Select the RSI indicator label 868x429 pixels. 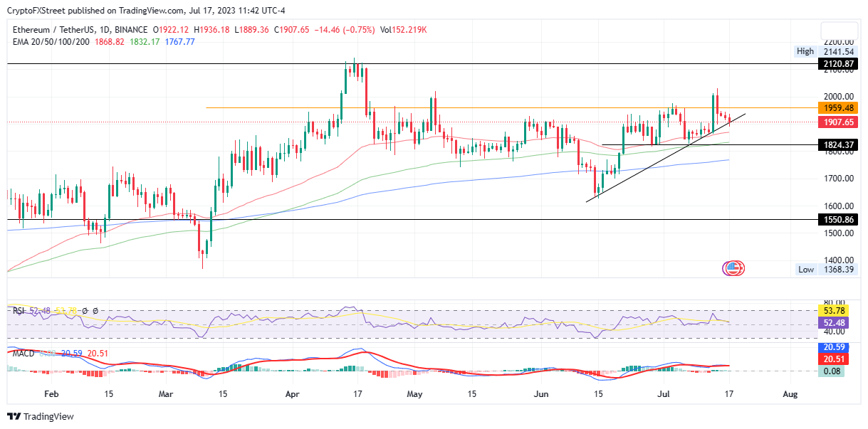(x=19, y=311)
